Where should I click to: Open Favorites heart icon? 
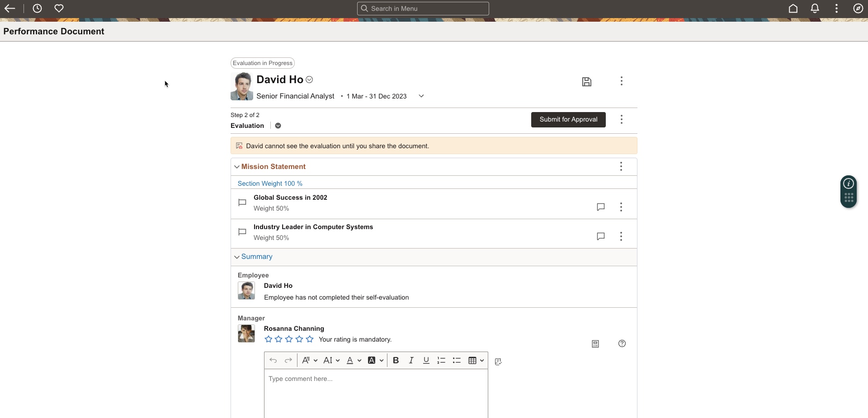point(59,9)
